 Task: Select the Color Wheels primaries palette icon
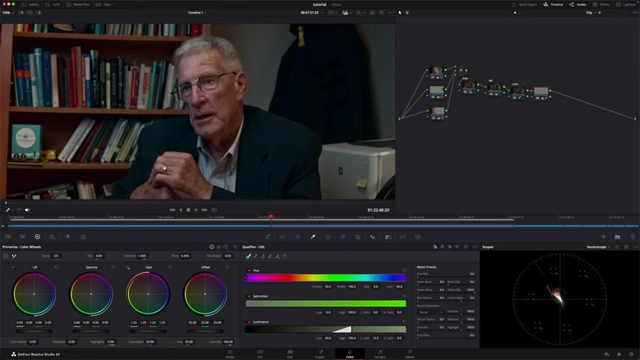click(37, 237)
